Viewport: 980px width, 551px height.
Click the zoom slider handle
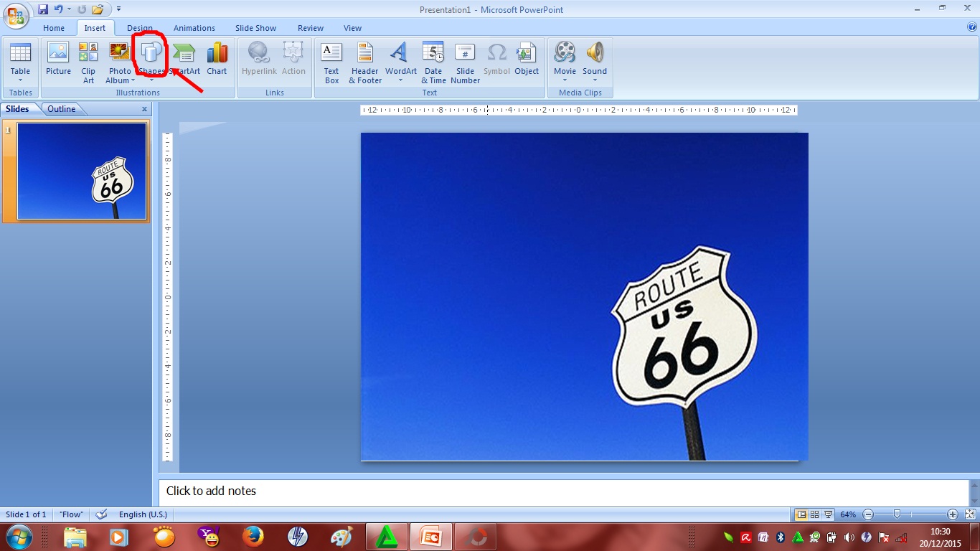(x=897, y=514)
